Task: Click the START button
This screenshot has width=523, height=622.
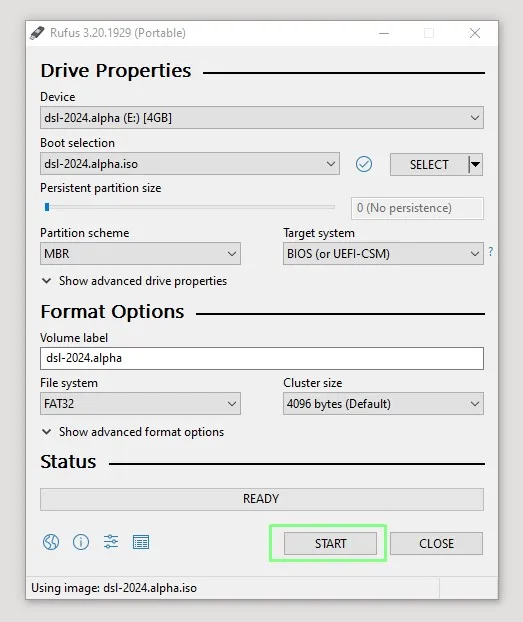Action: pos(330,543)
